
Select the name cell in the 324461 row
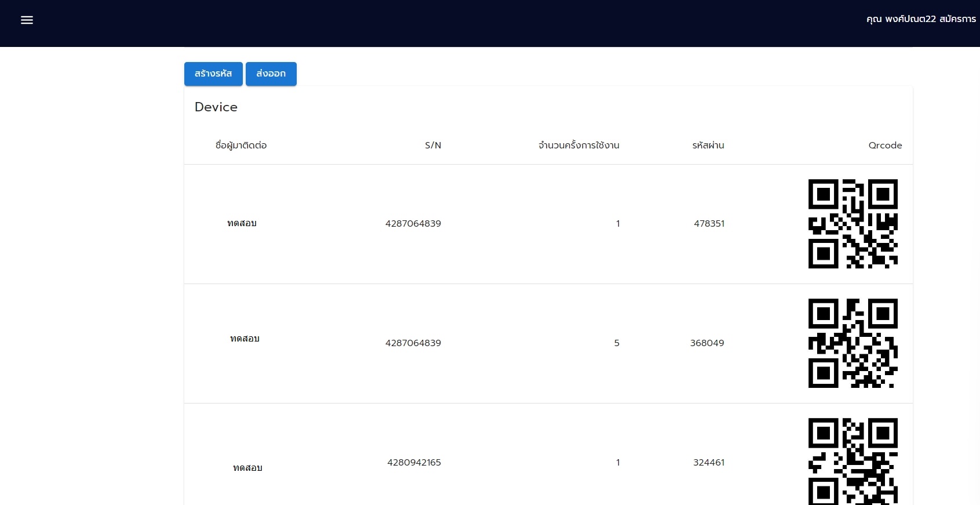tap(247, 468)
